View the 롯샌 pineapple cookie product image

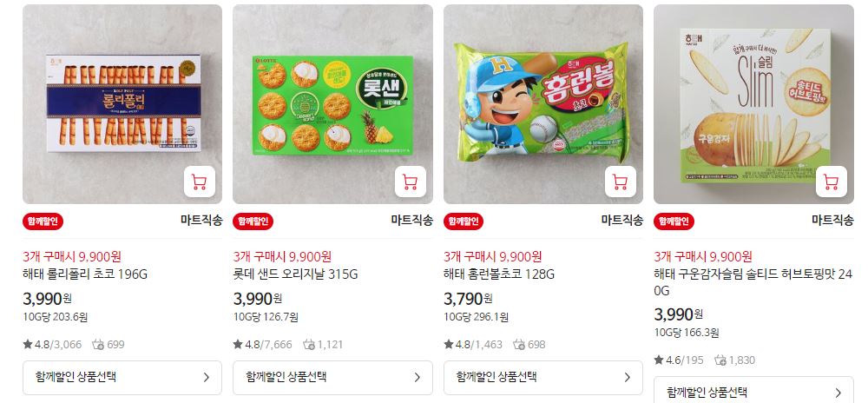tap(332, 104)
